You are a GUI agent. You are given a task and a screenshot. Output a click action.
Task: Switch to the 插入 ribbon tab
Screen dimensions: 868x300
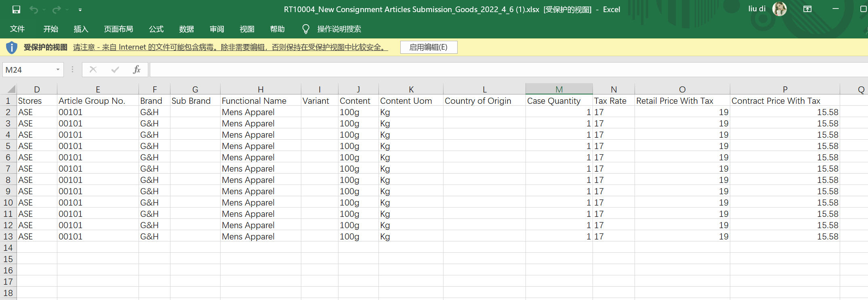(81, 29)
